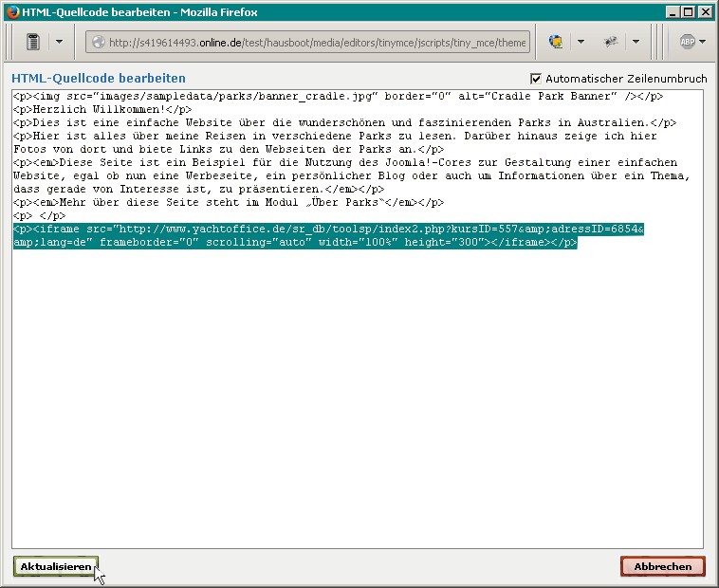
Task: Click the URL text in the address bar
Action: [x=313, y=43]
